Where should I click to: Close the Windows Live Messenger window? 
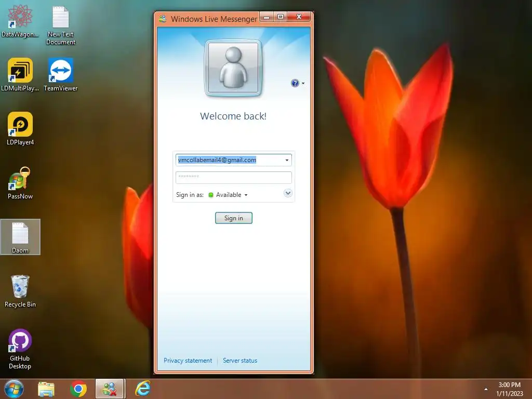coord(299,17)
